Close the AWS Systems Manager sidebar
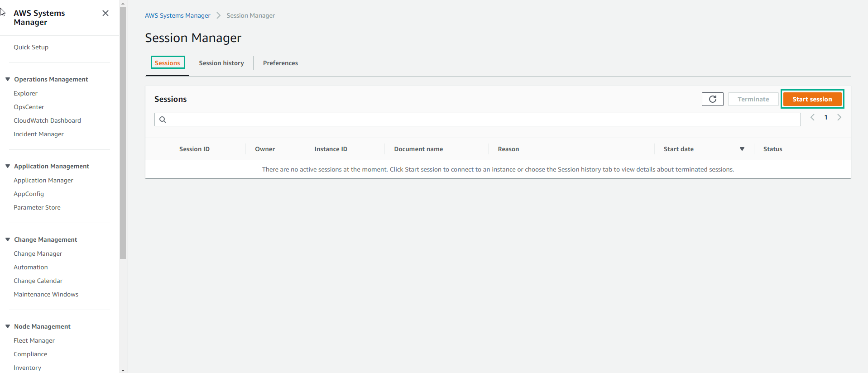Image resolution: width=868 pixels, height=373 pixels. point(106,13)
